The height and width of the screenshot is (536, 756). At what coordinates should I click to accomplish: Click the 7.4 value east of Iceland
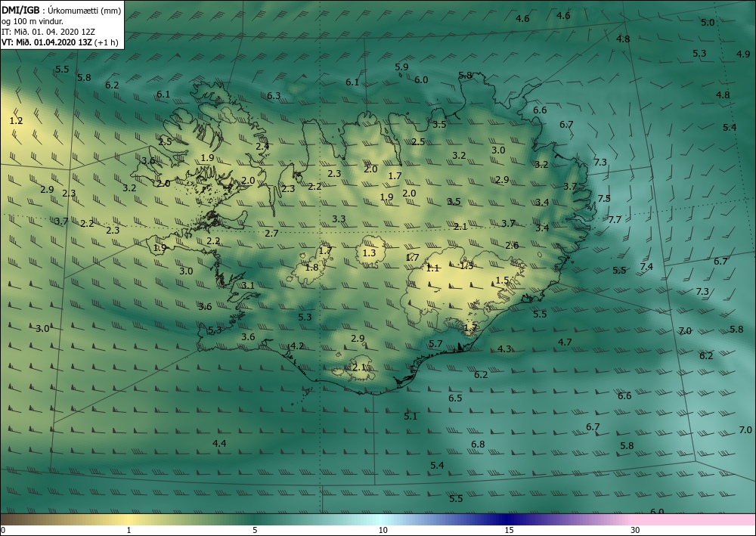coord(646,266)
